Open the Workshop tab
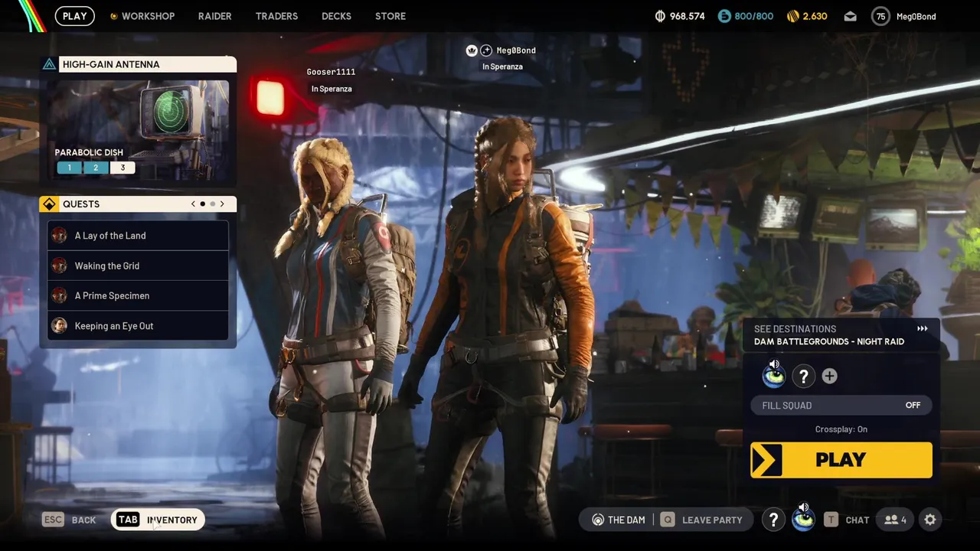Viewport: 980px width, 551px height. coord(148,16)
